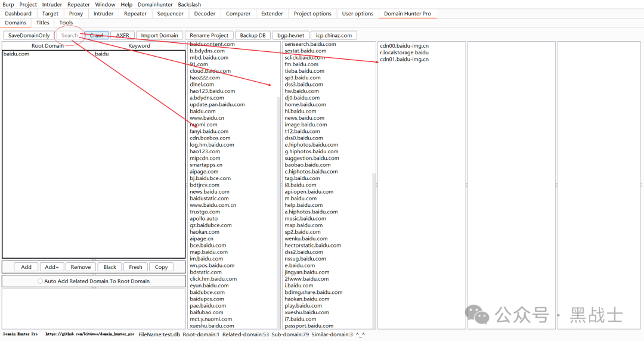The image size is (644, 341).
Task: Switch to the Sequencer tab
Action: coord(170,14)
